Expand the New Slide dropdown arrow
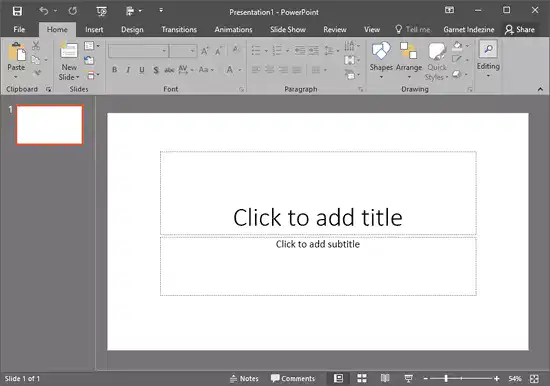 click(x=78, y=77)
